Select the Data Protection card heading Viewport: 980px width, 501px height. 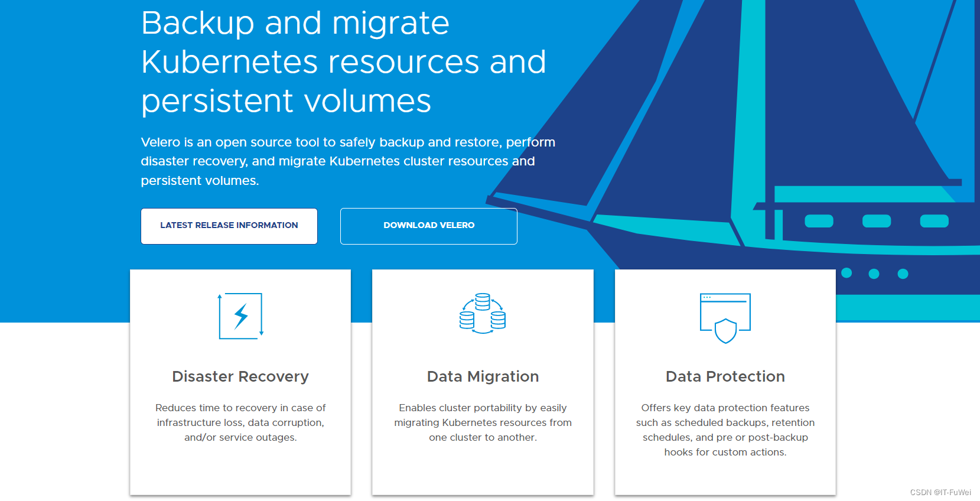tap(725, 376)
